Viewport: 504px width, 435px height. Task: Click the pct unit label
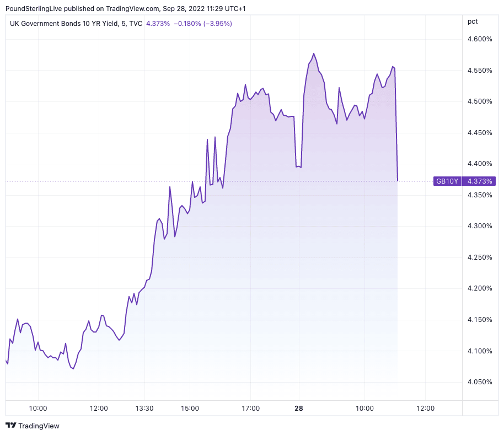(x=473, y=22)
